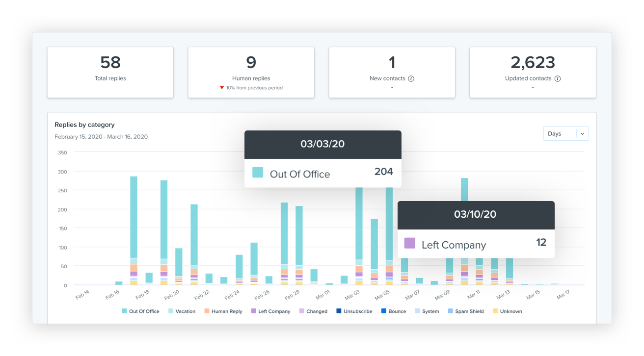The image size is (644, 356).
Task: Click the Changed legend color swatch
Action: 302,311
